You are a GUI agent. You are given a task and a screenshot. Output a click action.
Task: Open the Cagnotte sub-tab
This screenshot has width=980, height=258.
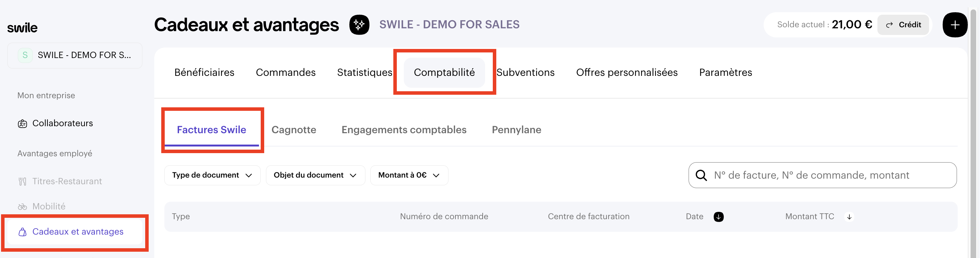click(294, 130)
